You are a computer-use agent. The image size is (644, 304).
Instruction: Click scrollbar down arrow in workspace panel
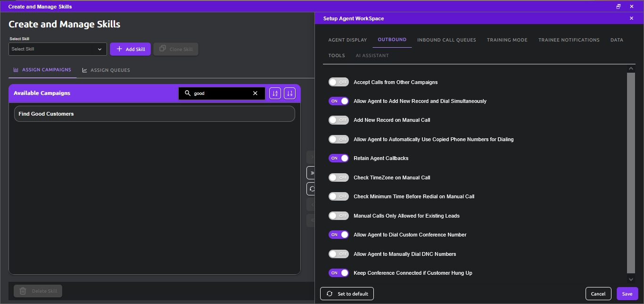tap(631, 279)
